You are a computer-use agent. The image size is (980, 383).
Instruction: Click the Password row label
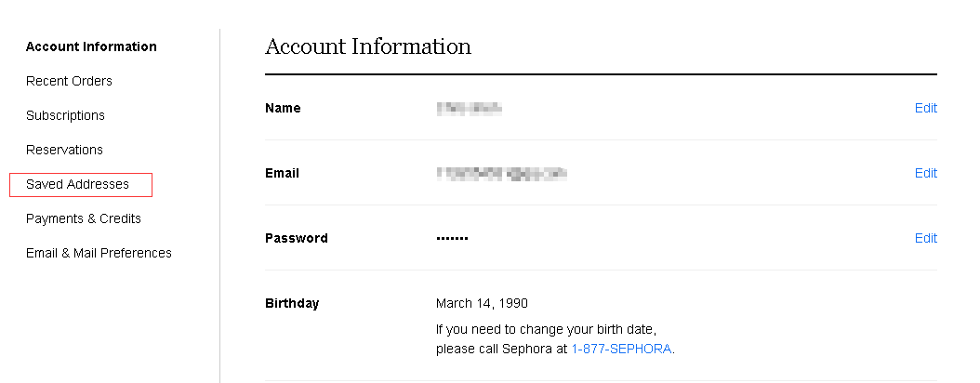296,238
